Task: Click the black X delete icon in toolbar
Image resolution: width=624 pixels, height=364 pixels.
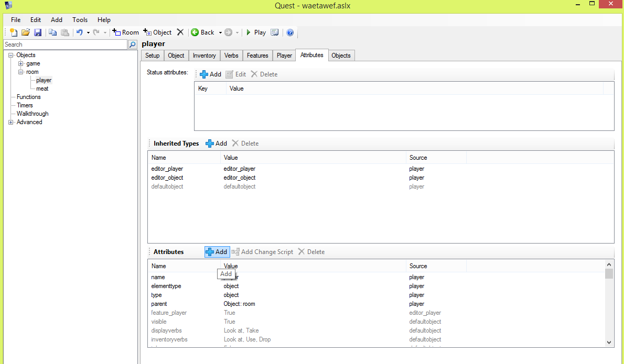Action: click(180, 32)
